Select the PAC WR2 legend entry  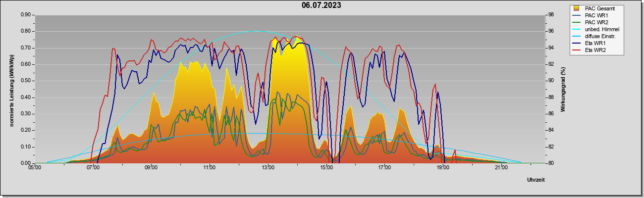tap(596, 22)
